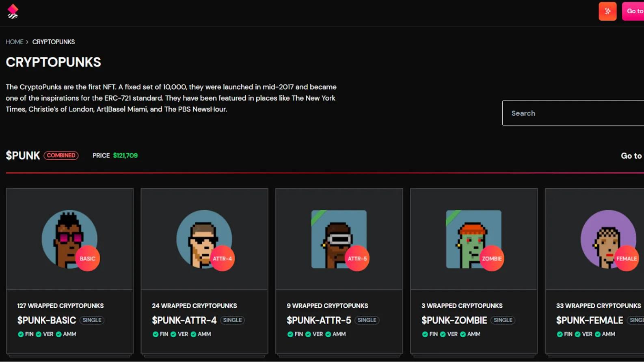This screenshot has height=362, width=644.
Task: Click the $PUNK fund heading
Action: point(23,155)
